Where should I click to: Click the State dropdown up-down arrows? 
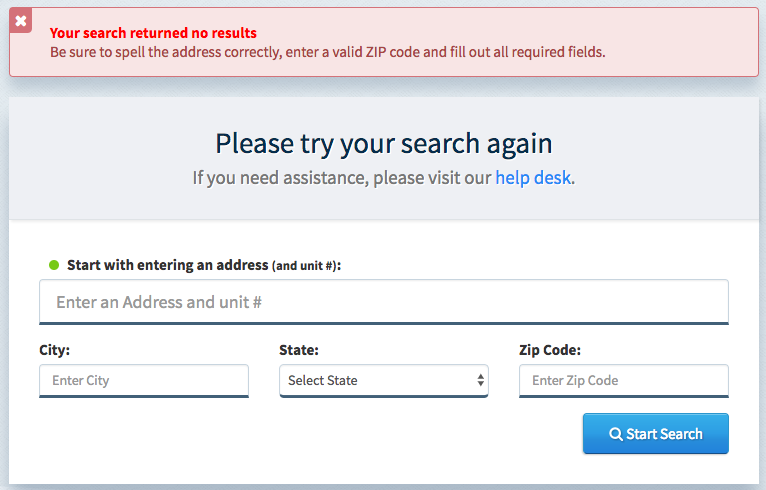pyautogui.click(x=481, y=380)
